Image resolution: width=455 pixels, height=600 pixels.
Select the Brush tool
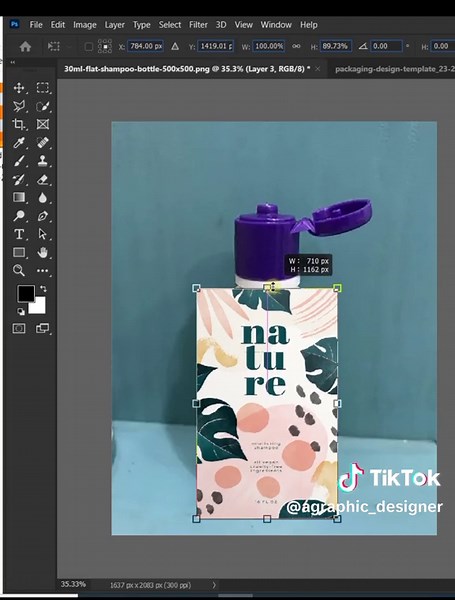click(19, 161)
